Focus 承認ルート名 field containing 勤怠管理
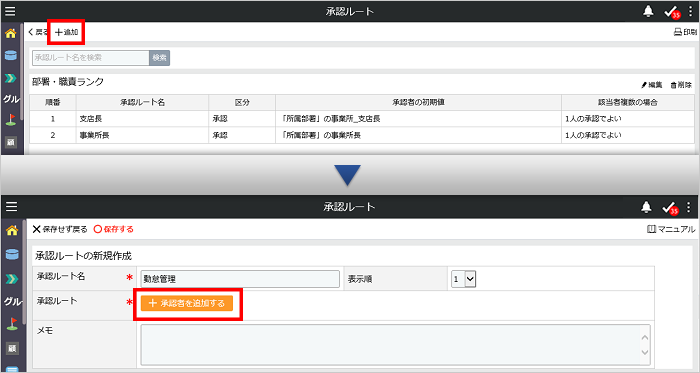 240,279
